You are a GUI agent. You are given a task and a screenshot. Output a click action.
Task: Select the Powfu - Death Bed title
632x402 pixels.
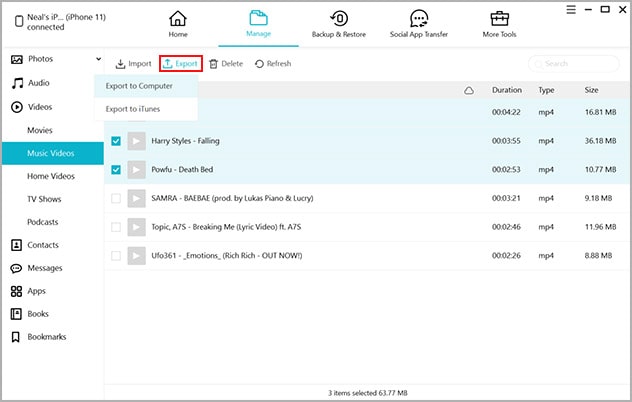[182, 170]
